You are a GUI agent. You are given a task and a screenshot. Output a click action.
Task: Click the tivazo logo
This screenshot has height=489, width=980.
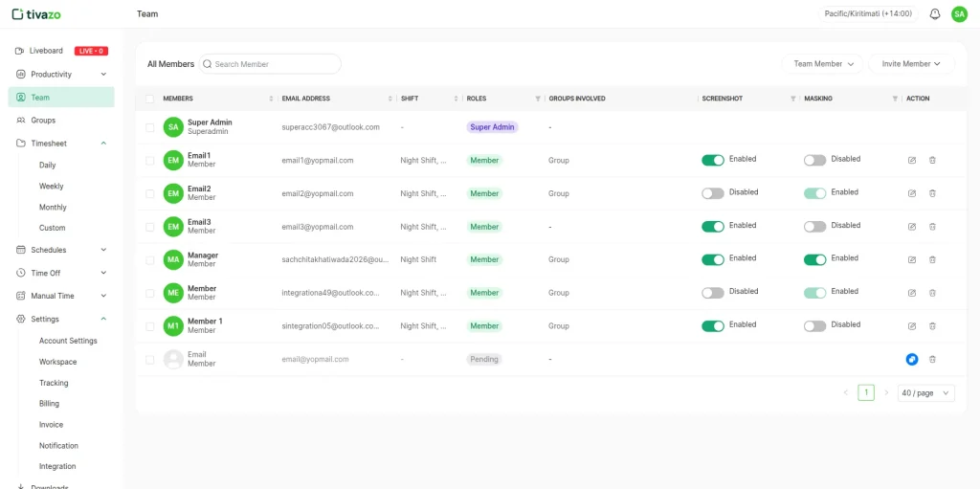(x=36, y=13)
